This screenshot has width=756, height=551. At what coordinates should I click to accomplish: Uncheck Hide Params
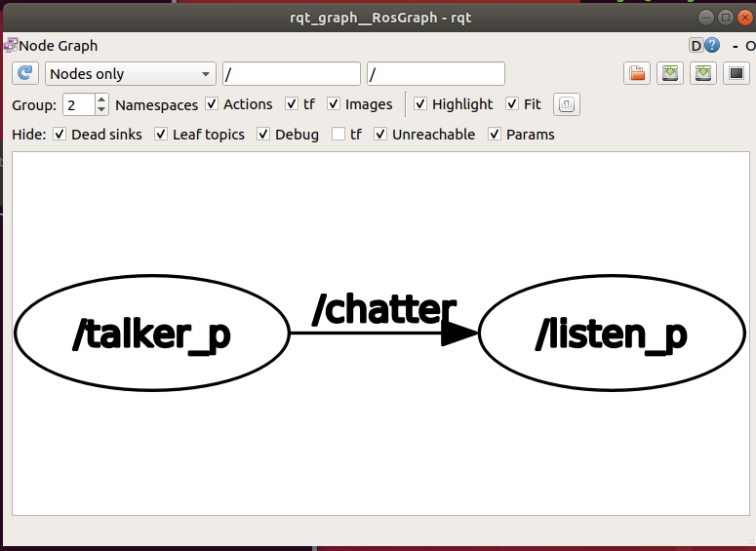pyautogui.click(x=495, y=134)
